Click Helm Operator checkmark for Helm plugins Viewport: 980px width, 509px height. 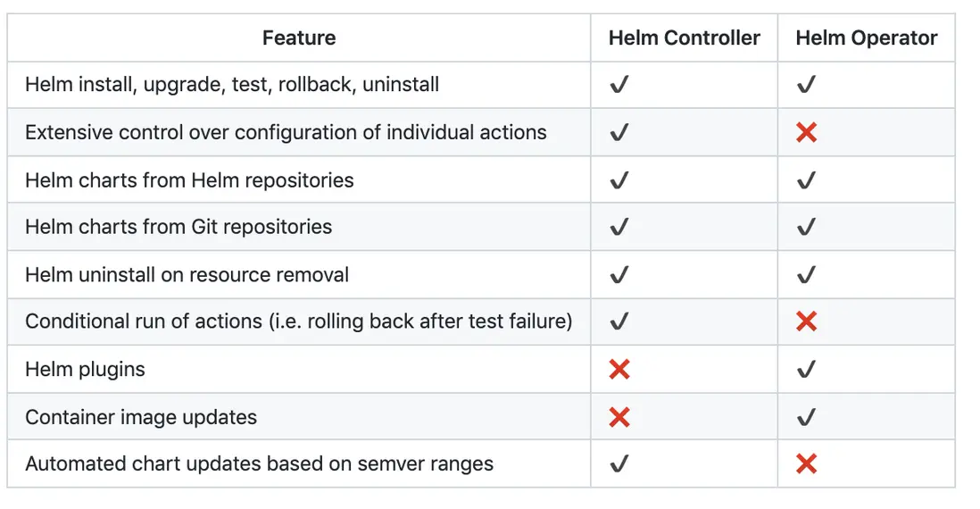[806, 370]
